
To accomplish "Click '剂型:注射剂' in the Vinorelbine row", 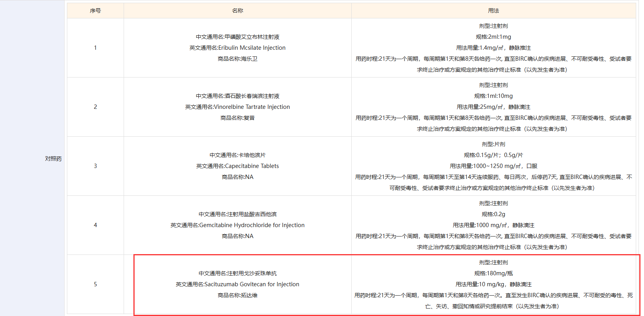I will 493,85.
